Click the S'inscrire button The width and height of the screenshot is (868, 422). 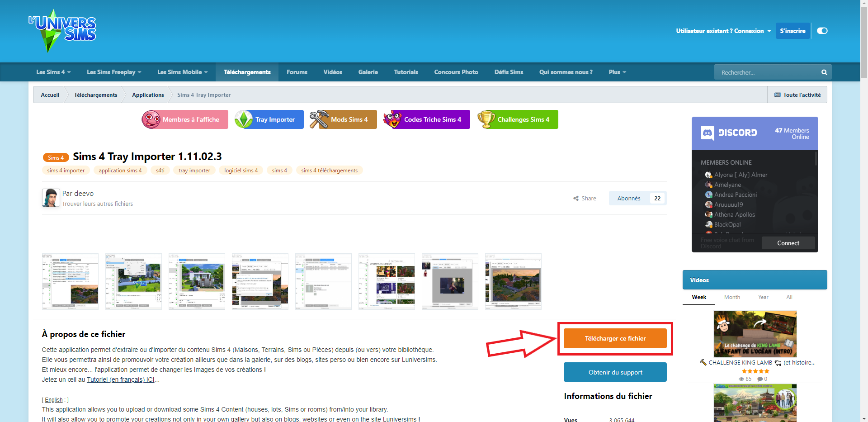(793, 31)
